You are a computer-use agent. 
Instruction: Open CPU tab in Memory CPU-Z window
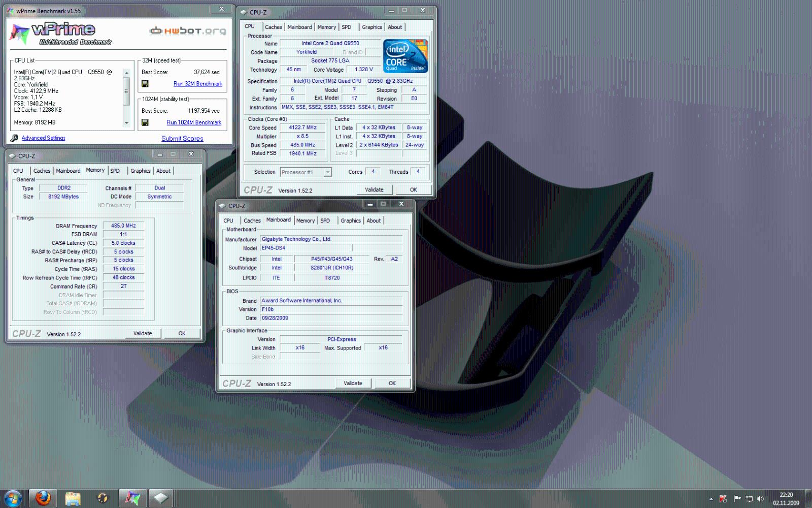pos(18,171)
